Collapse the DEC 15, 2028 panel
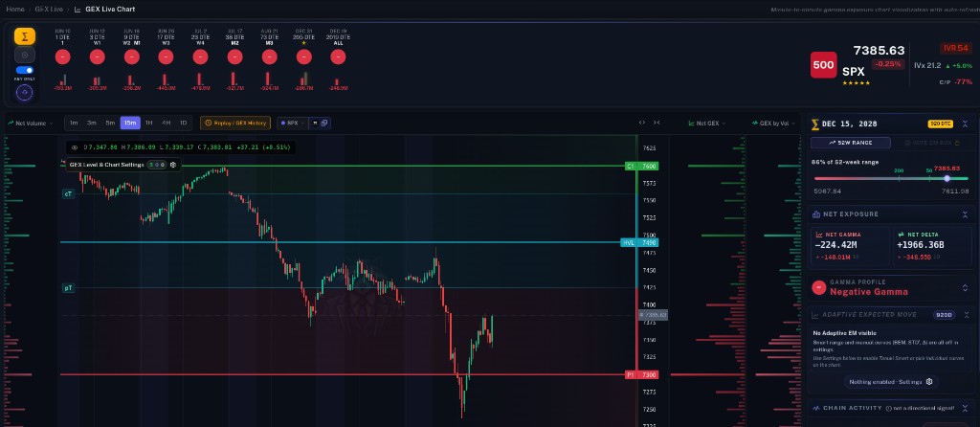The width and height of the screenshot is (980, 427). click(965, 124)
